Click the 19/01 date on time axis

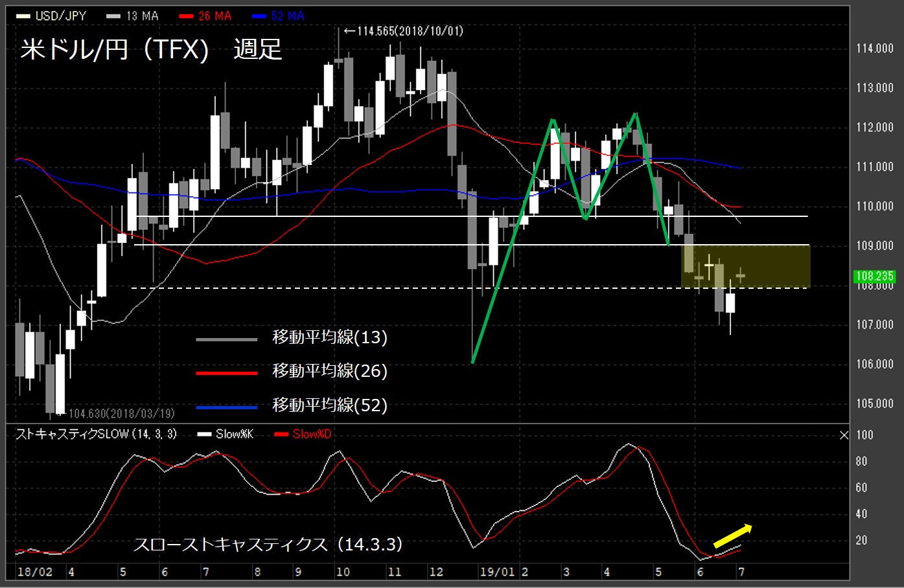[497, 572]
